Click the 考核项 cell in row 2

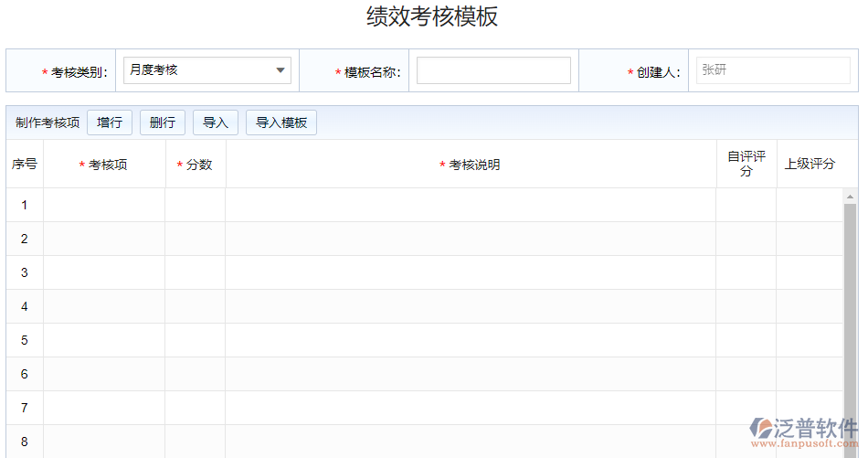pos(104,239)
